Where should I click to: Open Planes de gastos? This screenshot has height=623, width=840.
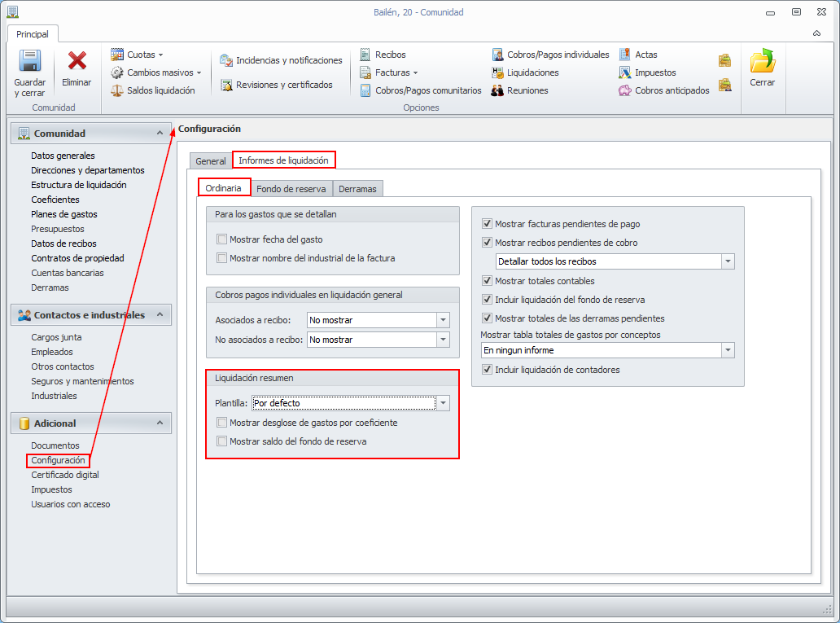(x=64, y=214)
